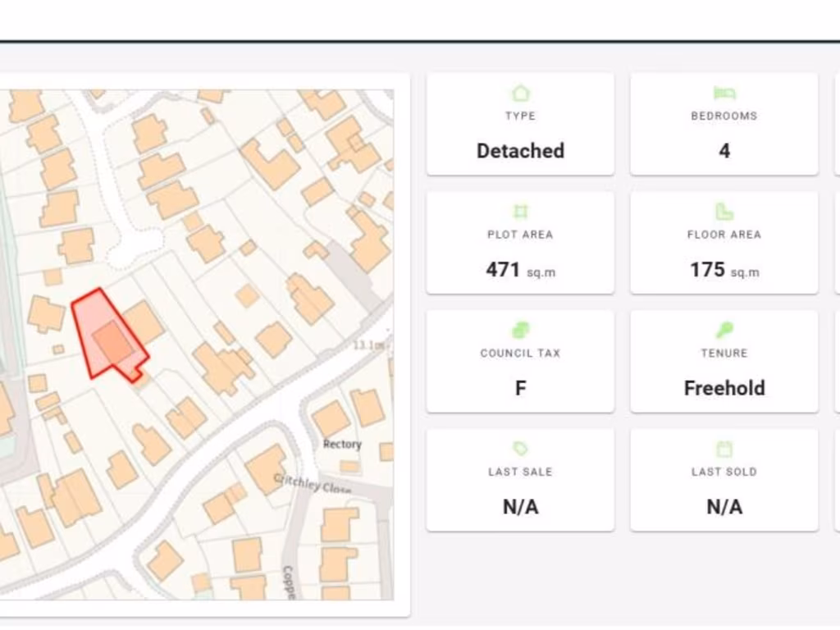Click the plot area crop icon
This screenshot has width=840, height=630.
(520, 212)
